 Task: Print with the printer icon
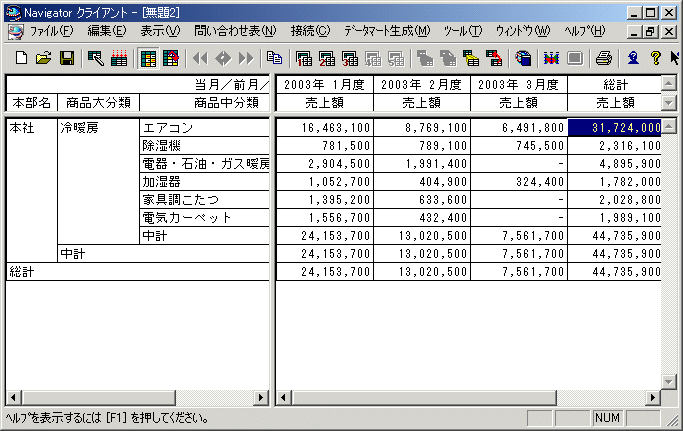coord(604,58)
